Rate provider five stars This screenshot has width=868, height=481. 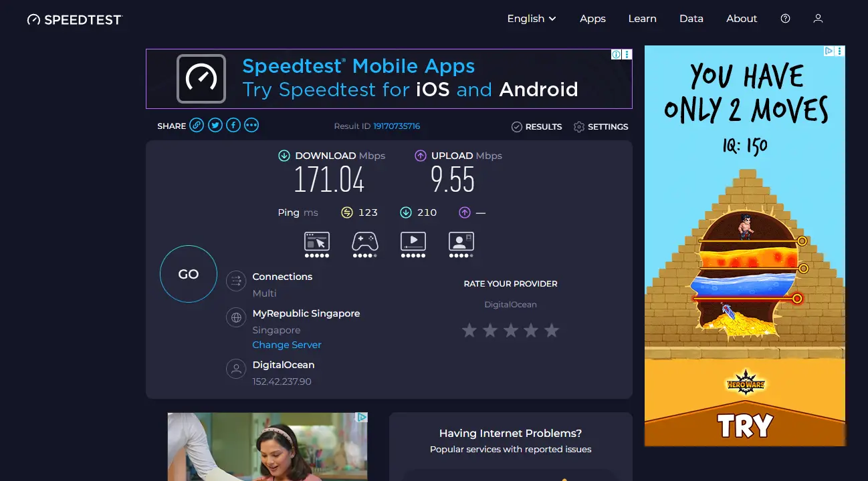tap(551, 330)
